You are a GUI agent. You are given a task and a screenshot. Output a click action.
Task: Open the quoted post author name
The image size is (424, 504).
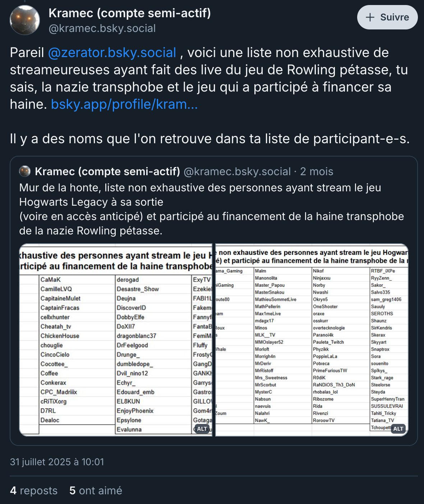tap(107, 171)
